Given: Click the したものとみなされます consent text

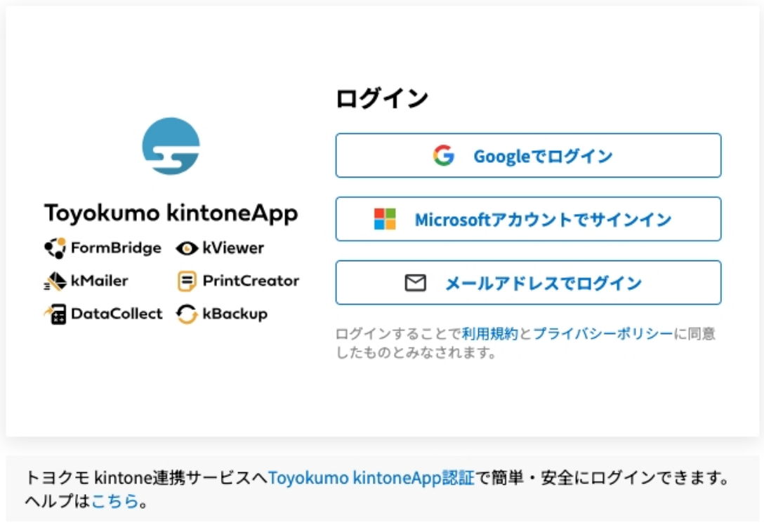Looking at the screenshot, I should pyautogui.click(x=416, y=352).
